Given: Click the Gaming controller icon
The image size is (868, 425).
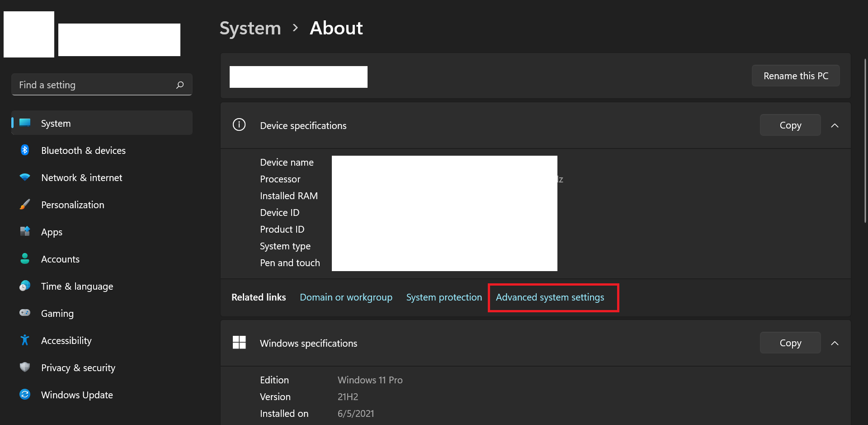Looking at the screenshot, I should pos(25,313).
